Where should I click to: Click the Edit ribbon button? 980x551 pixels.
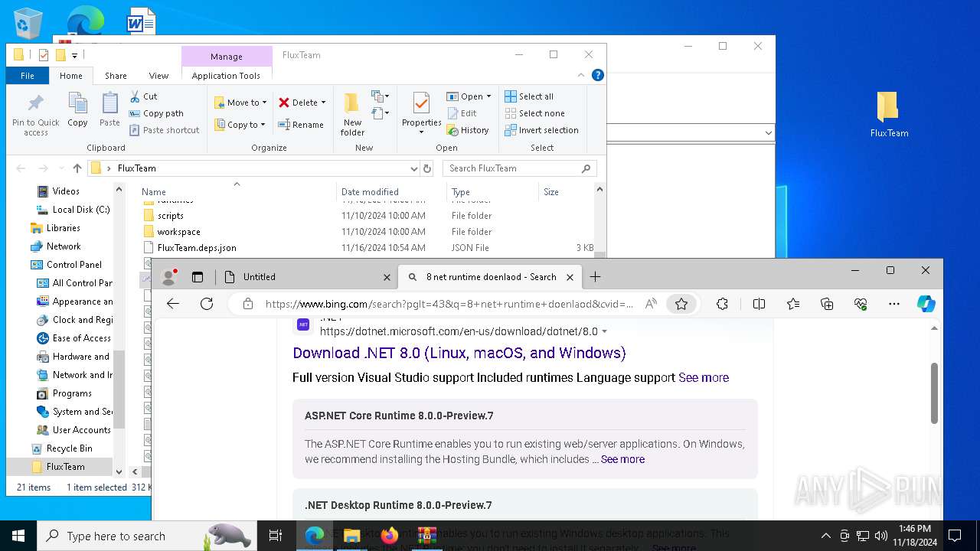(x=462, y=113)
